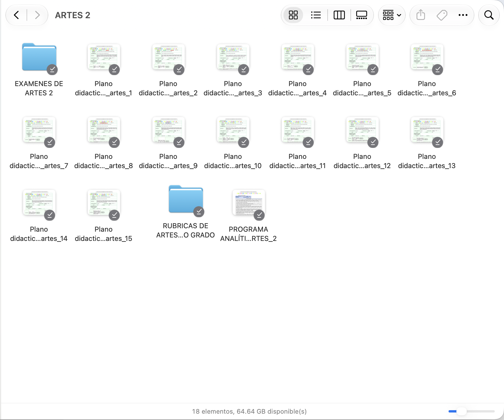Select the RUBRICAS DE ARTES folder

[186, 200]
